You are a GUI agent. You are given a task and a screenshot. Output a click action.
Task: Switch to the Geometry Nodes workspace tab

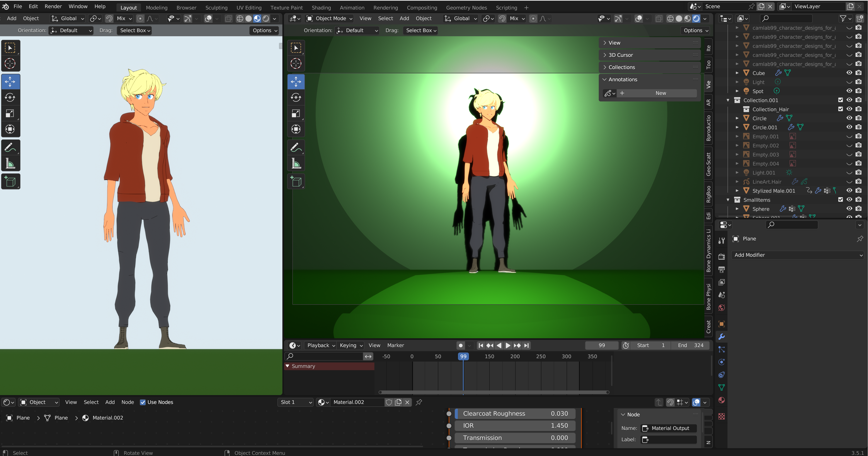[x=466, y=7]
